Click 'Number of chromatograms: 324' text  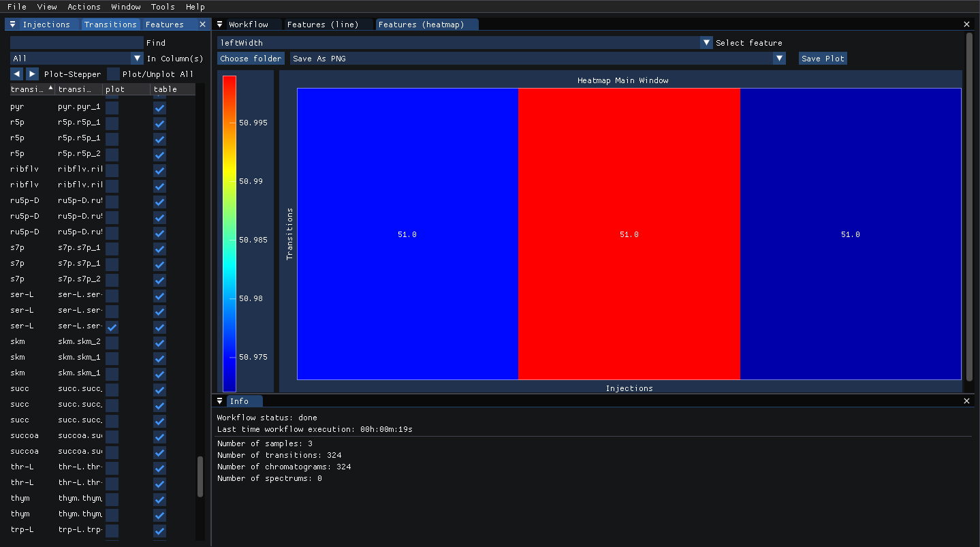[284, 467]
